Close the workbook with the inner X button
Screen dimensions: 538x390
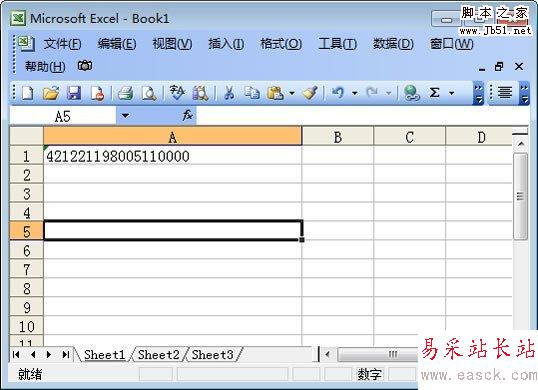[519, 67]
